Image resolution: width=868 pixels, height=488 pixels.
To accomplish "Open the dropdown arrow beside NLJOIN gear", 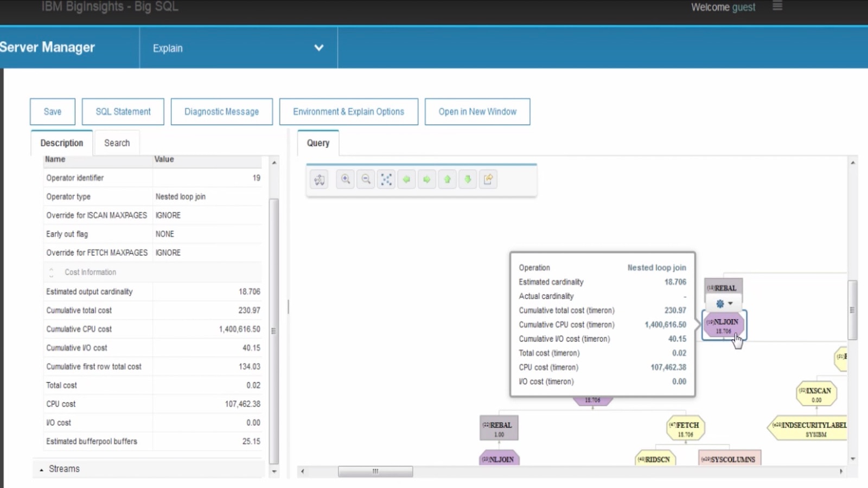I will [x=730, y=304].
